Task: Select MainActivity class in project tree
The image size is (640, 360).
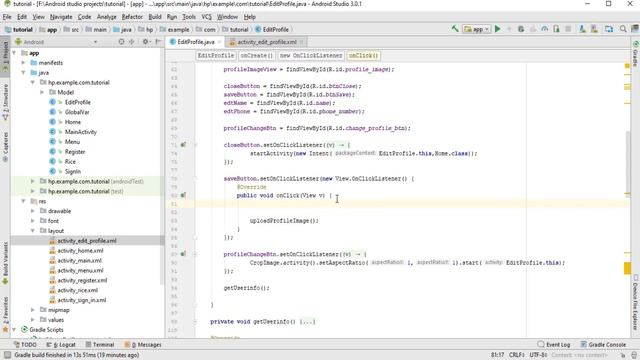Action: (x=80, y=132)
